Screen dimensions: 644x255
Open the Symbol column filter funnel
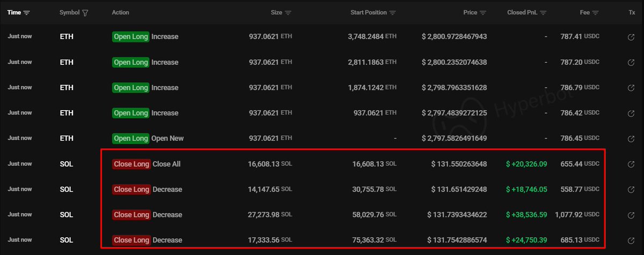click(x=86, y=12)
